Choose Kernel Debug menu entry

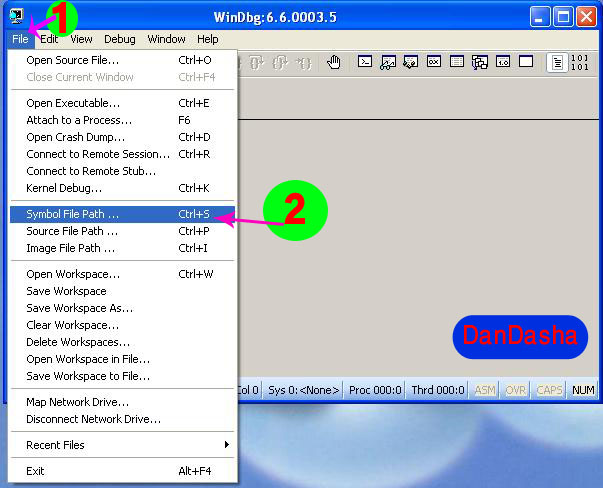[122, 188]
